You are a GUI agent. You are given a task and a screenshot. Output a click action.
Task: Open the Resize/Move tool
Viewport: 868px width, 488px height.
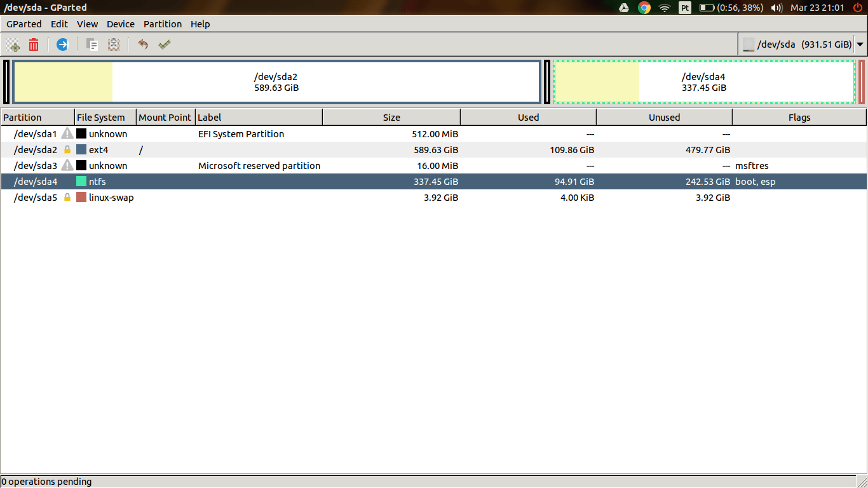(62, 44)
